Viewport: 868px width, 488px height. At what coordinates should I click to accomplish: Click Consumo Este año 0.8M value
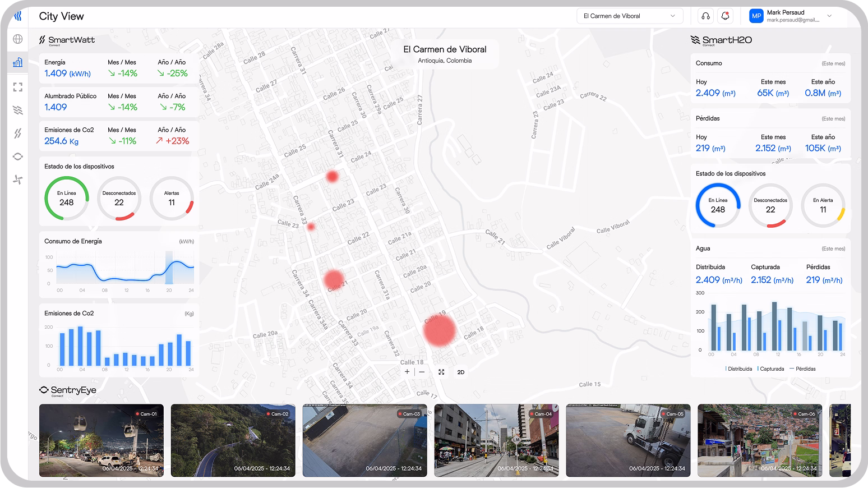[x=823, y=93]
